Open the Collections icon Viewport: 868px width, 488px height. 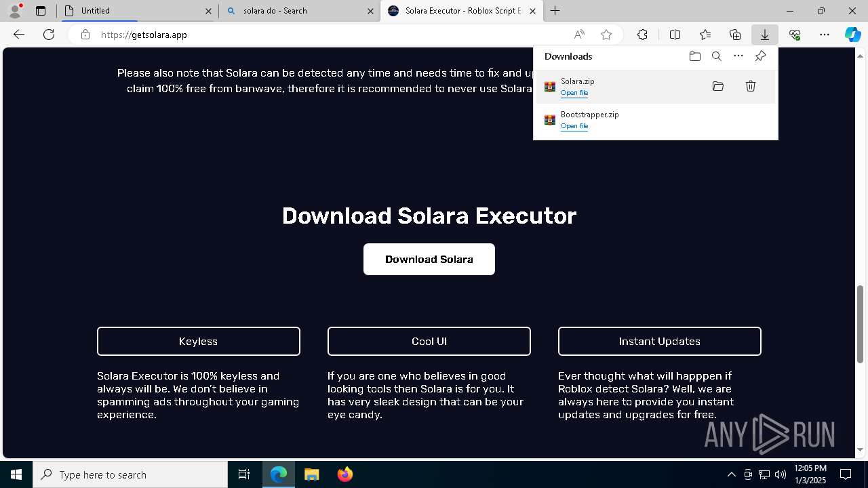735,35
